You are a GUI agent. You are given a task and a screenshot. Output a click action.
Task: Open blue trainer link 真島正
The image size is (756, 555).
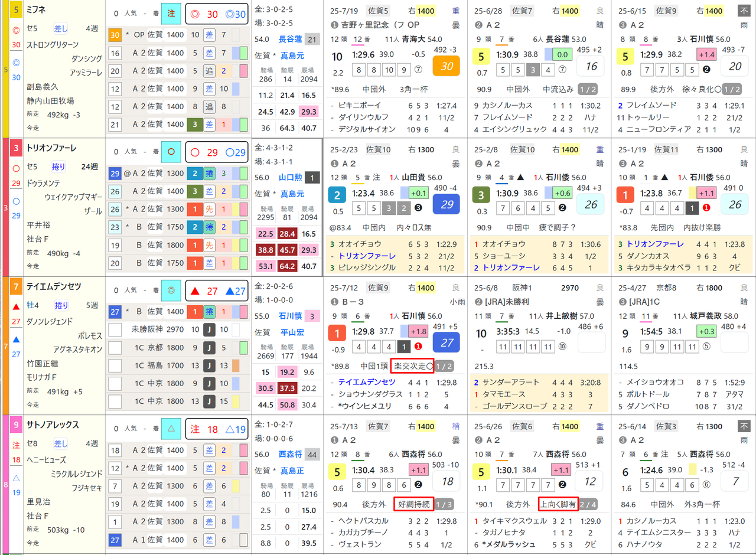[292, 471]
